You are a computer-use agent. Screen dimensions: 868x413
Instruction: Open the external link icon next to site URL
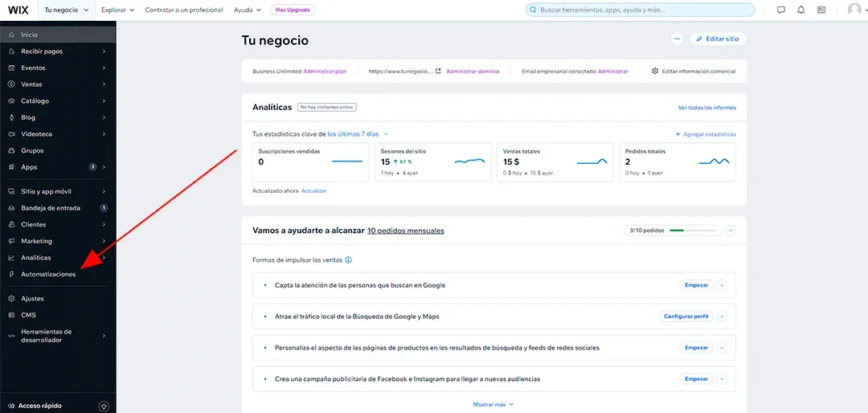pos(438,72)
